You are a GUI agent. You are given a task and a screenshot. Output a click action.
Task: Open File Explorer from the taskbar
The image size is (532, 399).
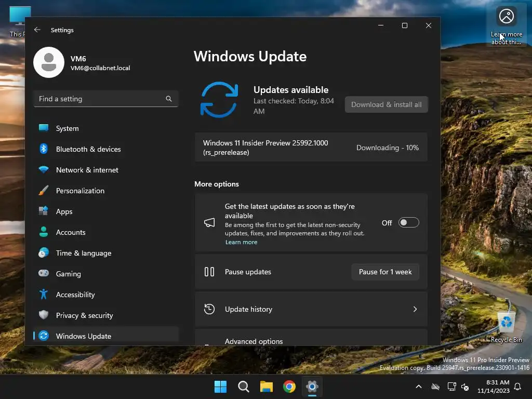click(267, 387)
